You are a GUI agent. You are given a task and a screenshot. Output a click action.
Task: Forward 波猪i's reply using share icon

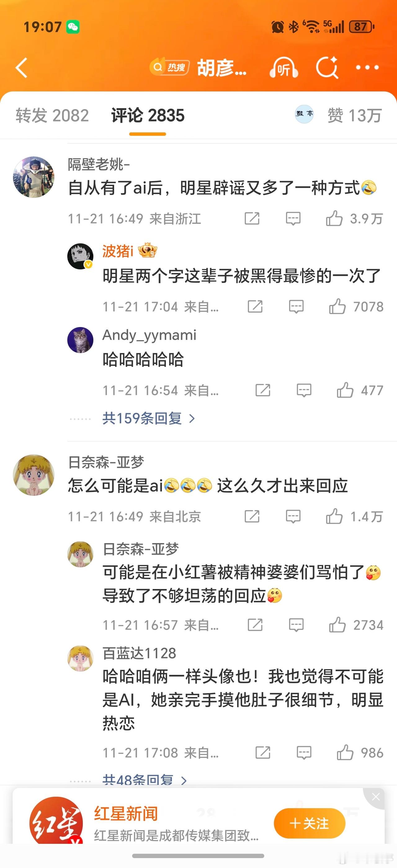pyautogui.click(x=255, y=307)
